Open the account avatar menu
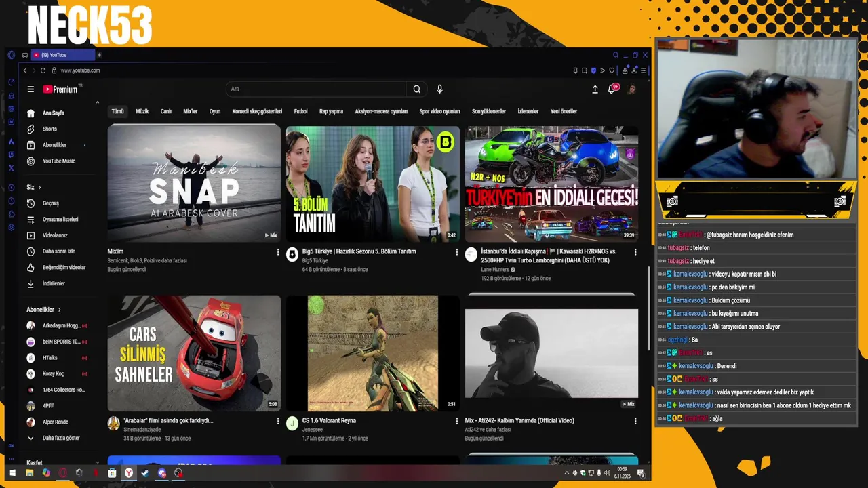The image size is (868, 488). point(631,89)
